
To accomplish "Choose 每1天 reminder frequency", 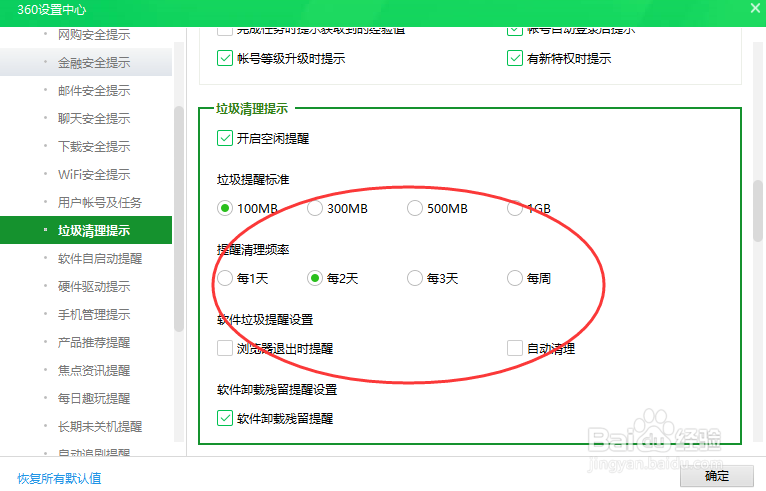I will pyautogui.click(x=225, y=278).
